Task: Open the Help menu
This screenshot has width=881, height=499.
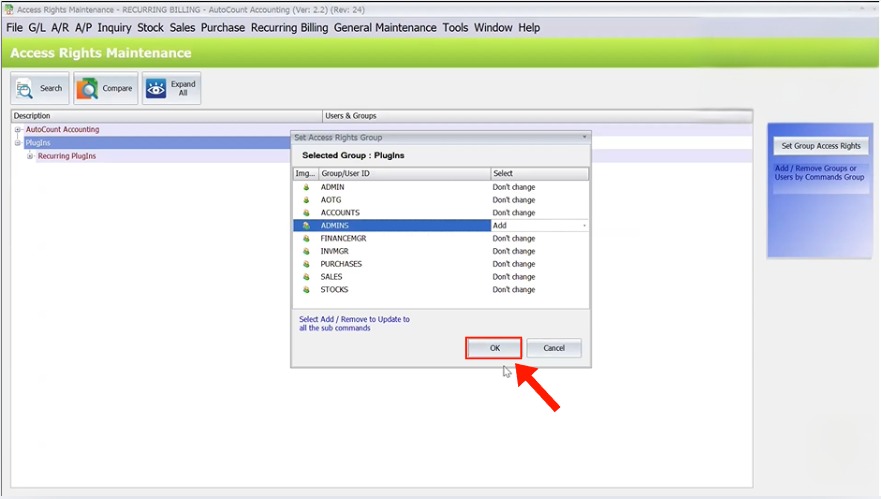Action: pyautogui.click(x=529, y=28)
